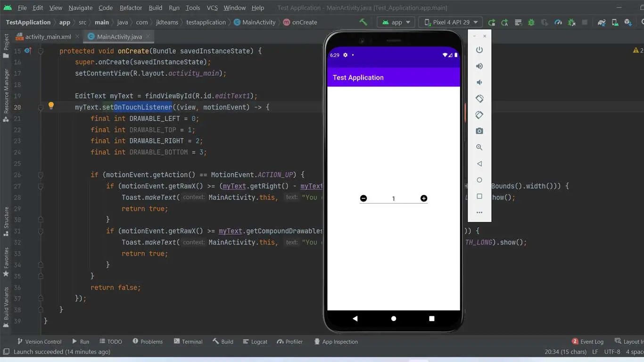The image size is (644, 362).
Task: Collapse the onCreate method fold marker
Action: tap(41, 51)
